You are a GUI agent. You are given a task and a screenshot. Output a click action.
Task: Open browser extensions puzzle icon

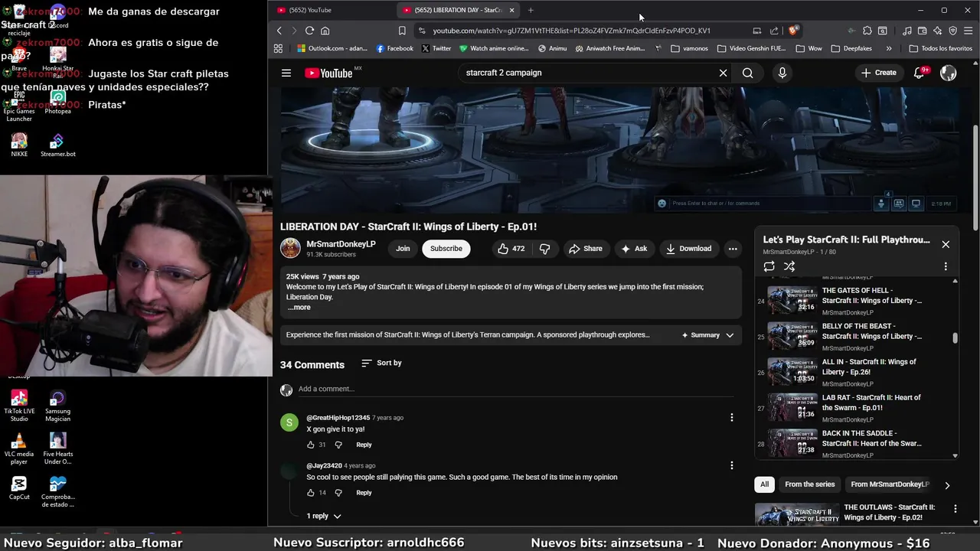point(867,31)
